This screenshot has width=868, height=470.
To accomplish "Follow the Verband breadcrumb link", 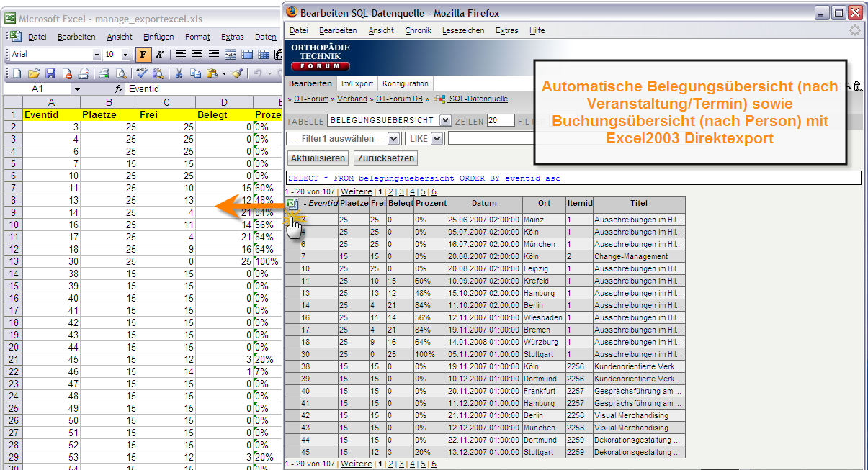I will (352, 99).
